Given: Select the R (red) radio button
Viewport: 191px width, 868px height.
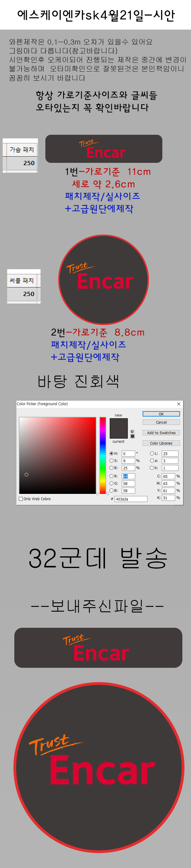Looking at the screenshot, I should click(111, 476).
